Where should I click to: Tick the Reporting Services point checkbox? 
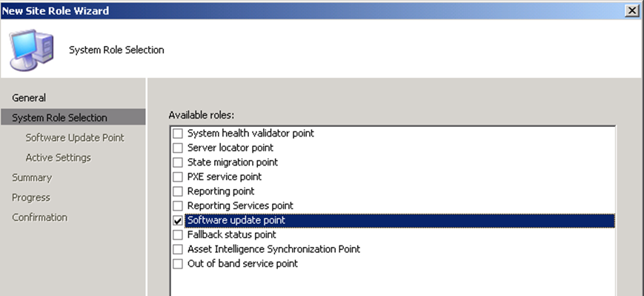[x=177, y=206]
